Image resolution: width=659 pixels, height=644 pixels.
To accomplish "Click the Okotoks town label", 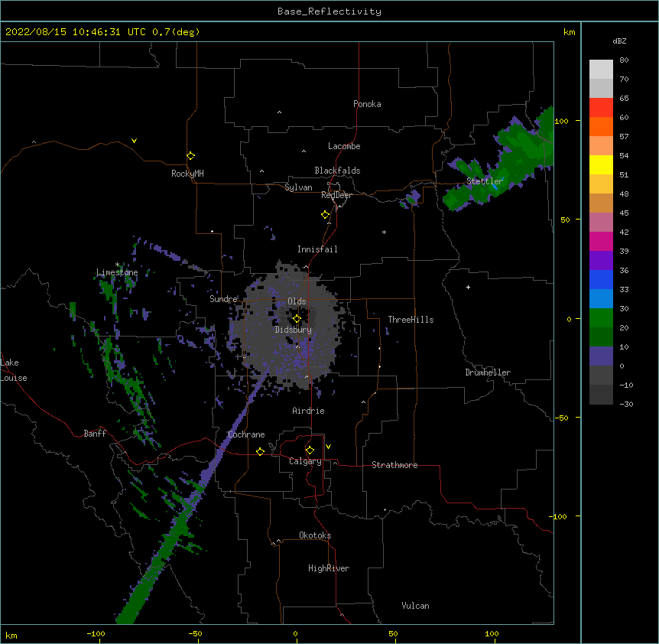I will (x=315, y=535).
